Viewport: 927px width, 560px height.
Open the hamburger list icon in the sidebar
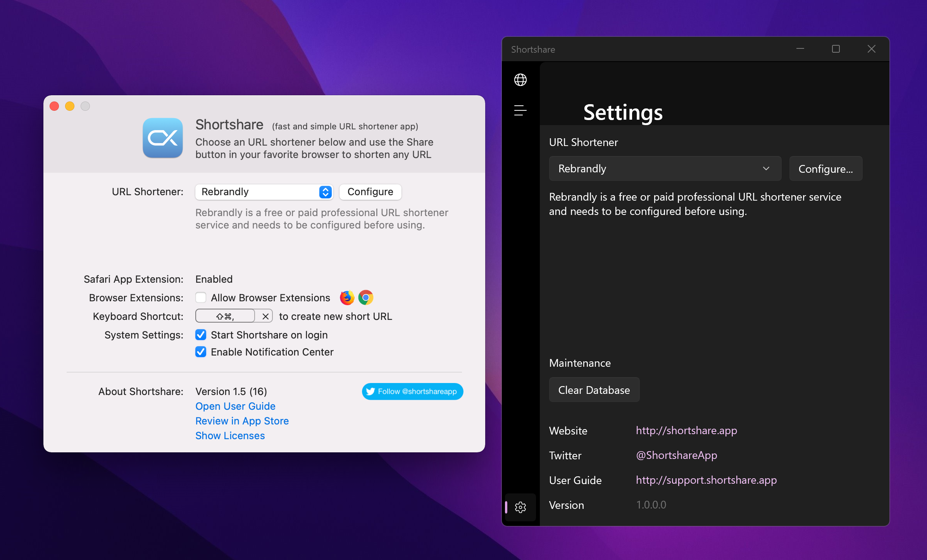pyautogui.click(x=520, y=110)
